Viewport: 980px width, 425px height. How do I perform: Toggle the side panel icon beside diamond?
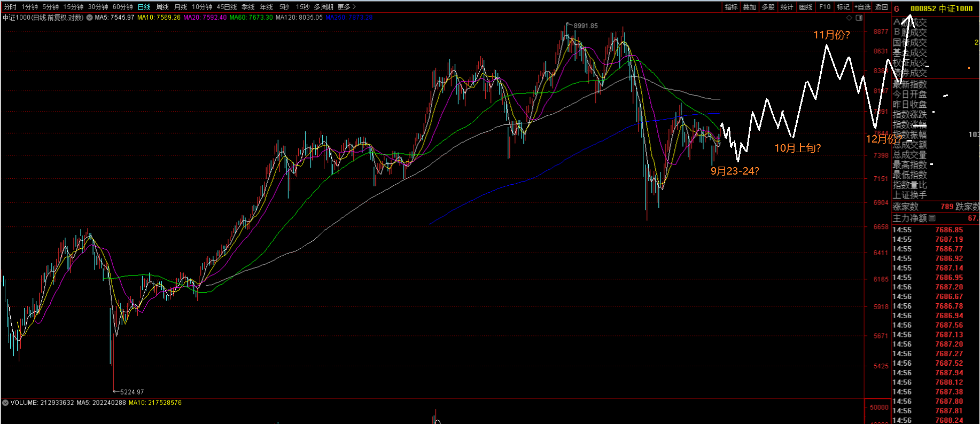pos(859,18)
